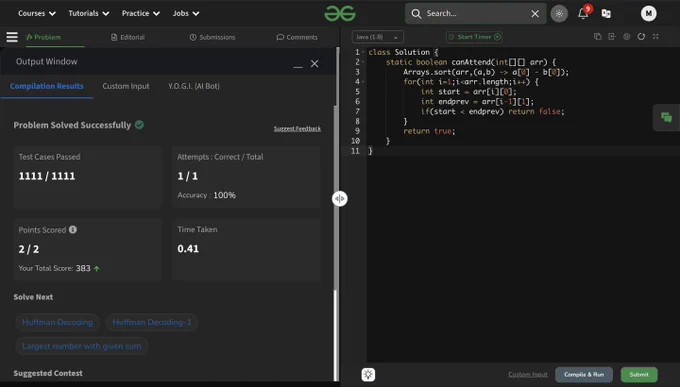Expand the Practice dropdown
The height and width of the screenshot is (387, 680).
[141, 13]
